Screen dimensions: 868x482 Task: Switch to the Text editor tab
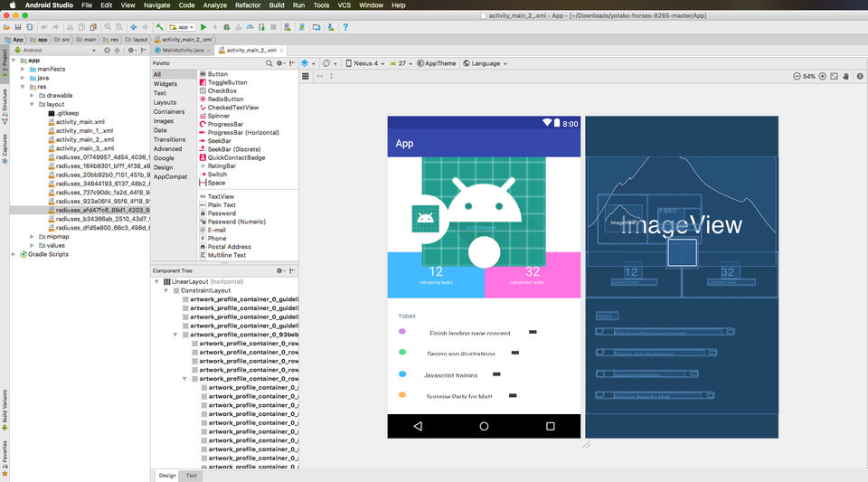tap(192, 475)
